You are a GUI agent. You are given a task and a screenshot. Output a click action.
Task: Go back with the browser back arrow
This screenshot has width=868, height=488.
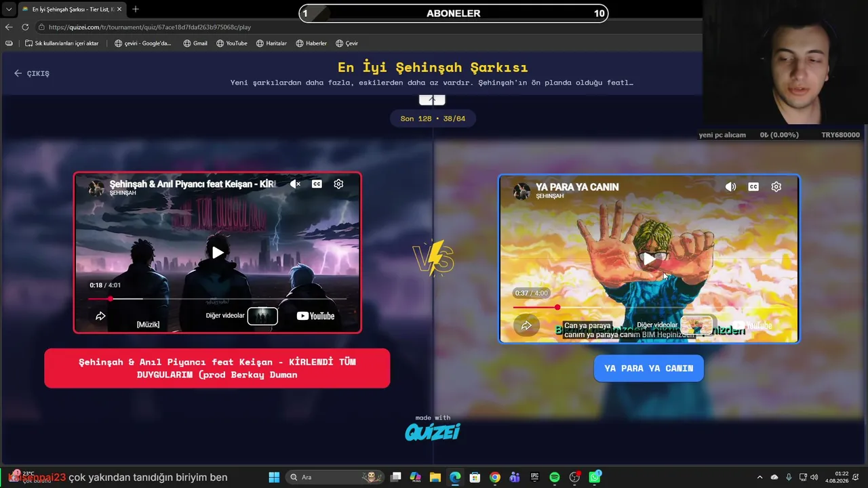(9, 27)
